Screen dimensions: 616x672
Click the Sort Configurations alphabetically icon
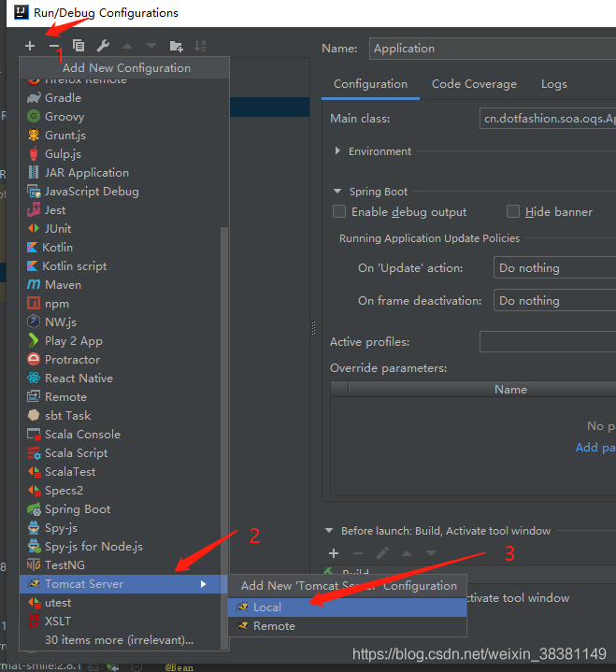pos(200,46)
